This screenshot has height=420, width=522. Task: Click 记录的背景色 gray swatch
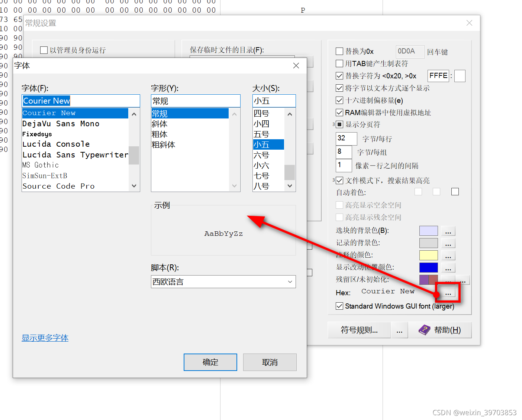click(x=429, y=243)
